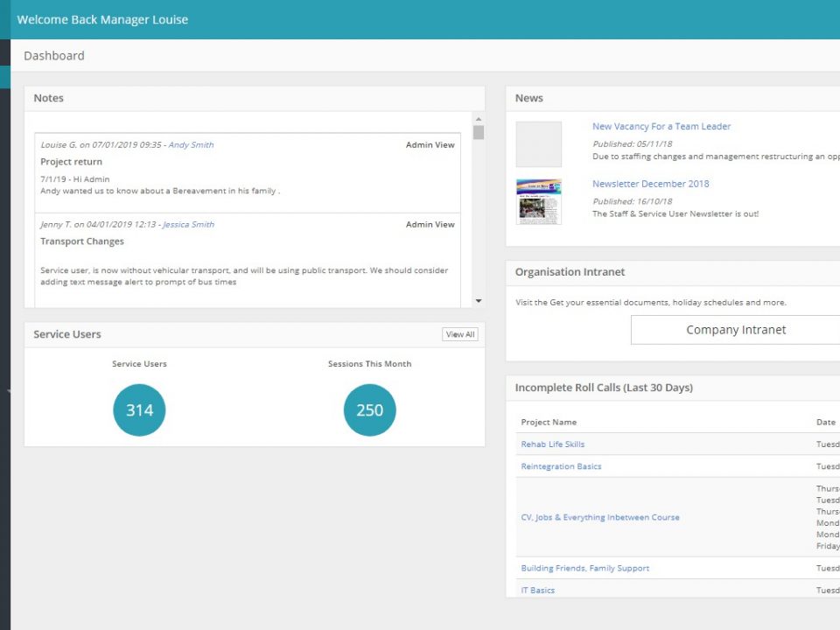Viewport: 840px width, 630px height.
Task: Open the Company Intranet button
Action: [x=736, y=330]
